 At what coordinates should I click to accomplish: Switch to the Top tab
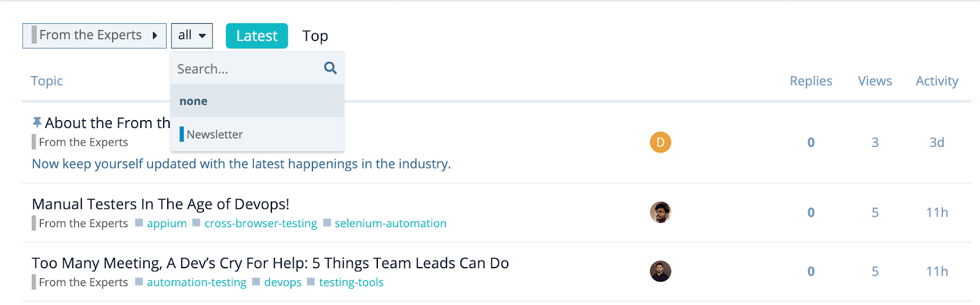tap(315, 36)
